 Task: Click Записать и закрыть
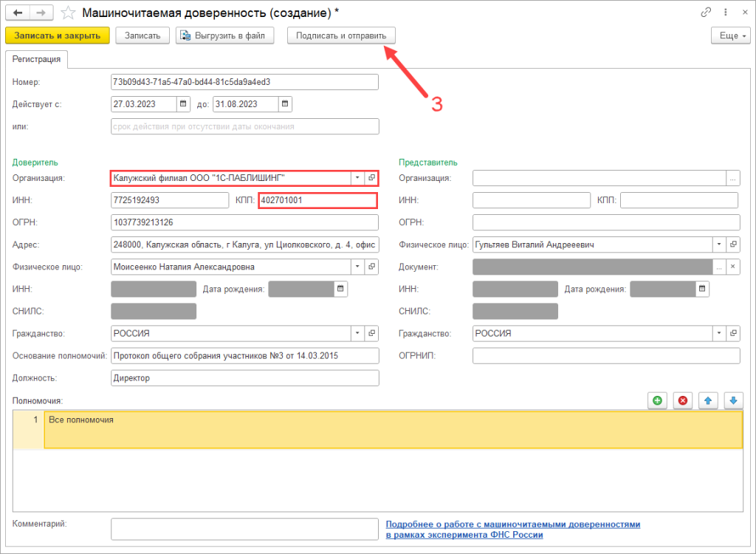pyautogui.click(x=58, y=35)
